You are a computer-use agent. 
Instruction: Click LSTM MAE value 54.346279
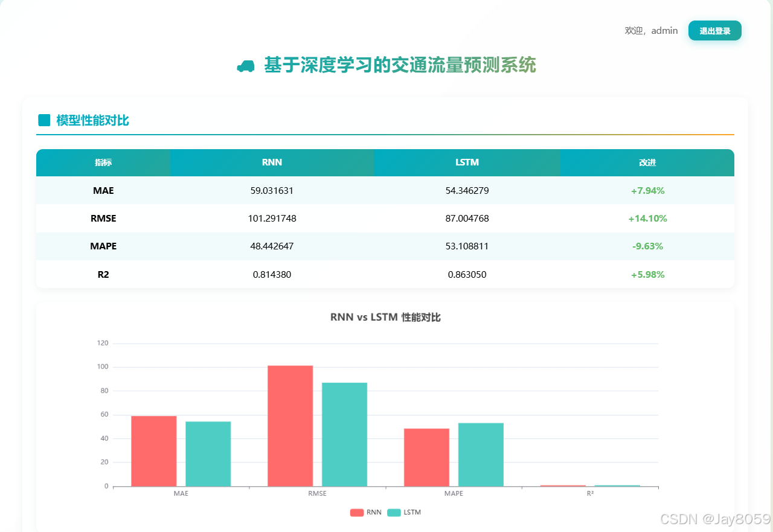coord(467,191)
